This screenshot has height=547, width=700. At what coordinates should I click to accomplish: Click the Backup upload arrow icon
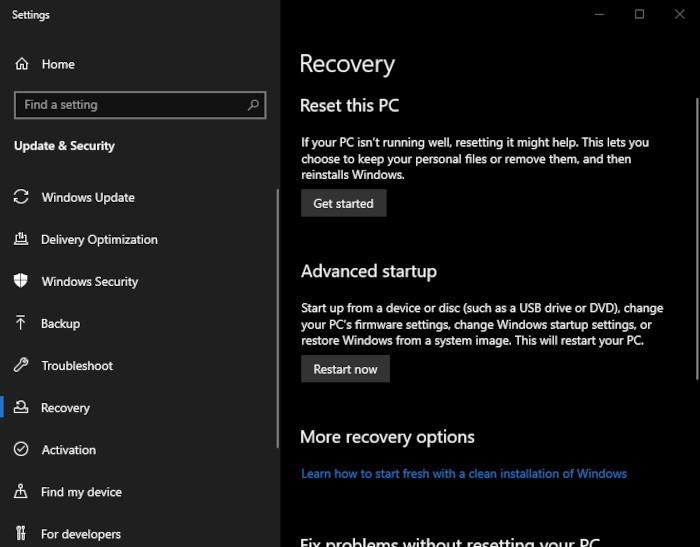(21, 322)
